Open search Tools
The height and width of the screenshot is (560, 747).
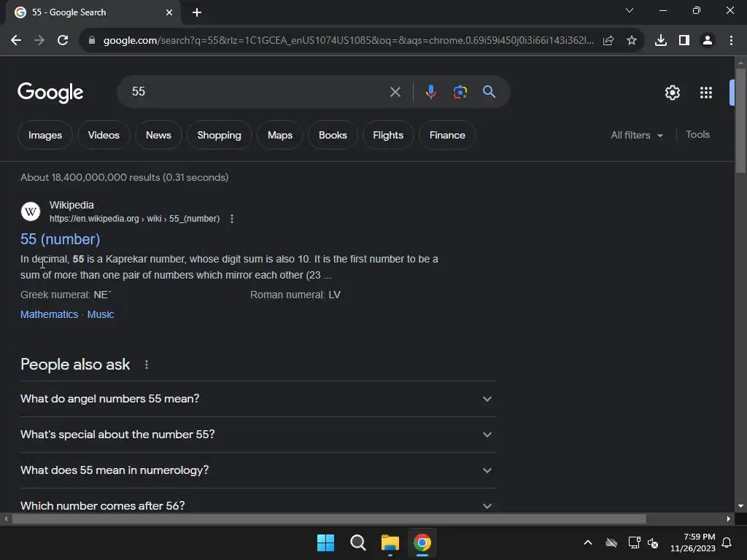pyautogui.click(x=697, y=135)
